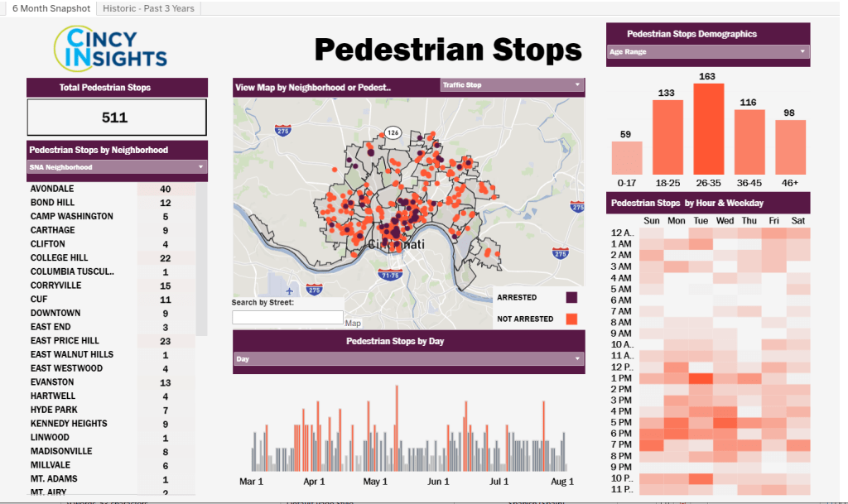Click the CincyInsights logo

point(110,48)
